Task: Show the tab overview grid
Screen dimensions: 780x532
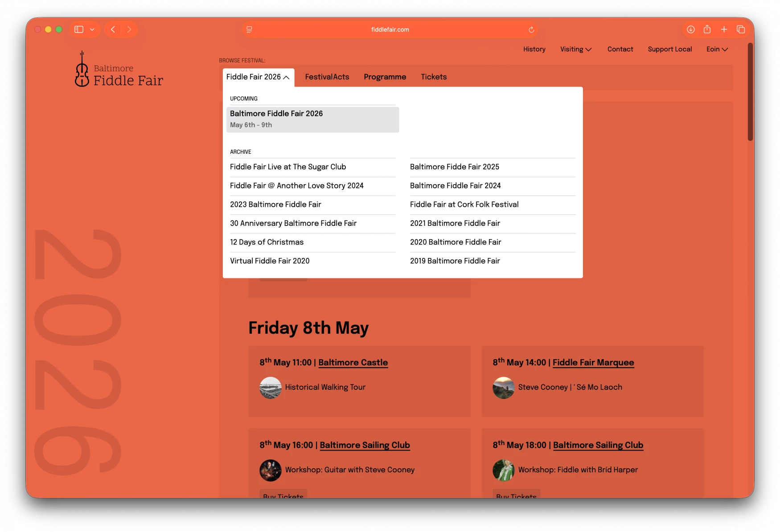Action: 741,29
